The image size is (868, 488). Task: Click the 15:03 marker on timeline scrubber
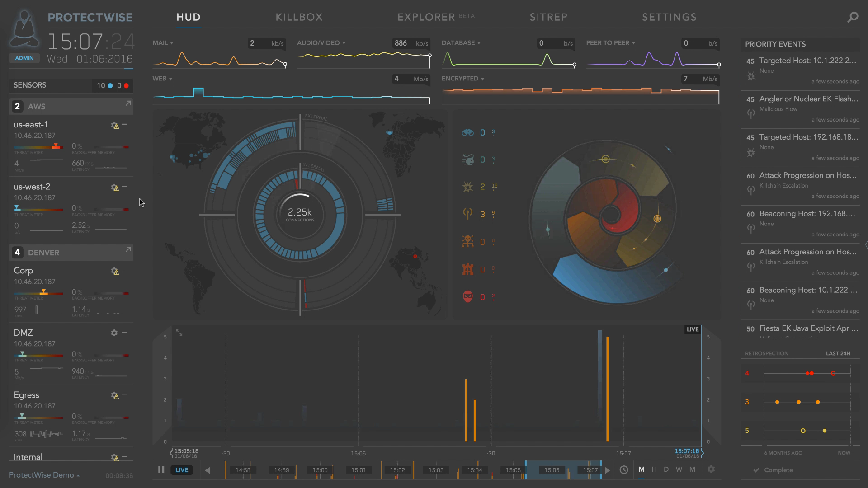pos(436,470)
